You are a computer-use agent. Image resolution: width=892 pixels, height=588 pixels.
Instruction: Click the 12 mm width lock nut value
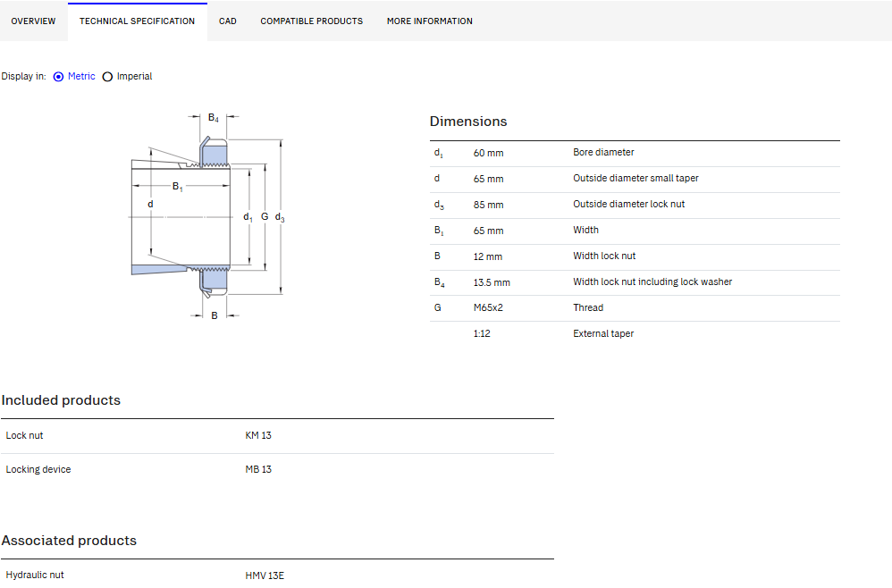pyautogui.click(x=488, y=256)
